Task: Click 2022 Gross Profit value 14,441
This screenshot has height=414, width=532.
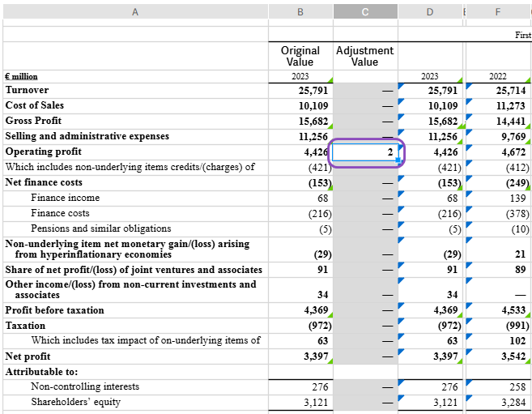Action: 511,122
